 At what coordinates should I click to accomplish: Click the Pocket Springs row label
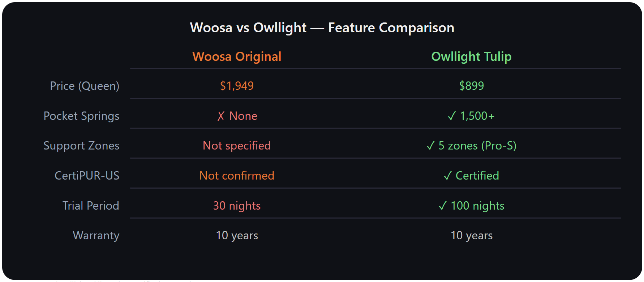click(81, 116)
